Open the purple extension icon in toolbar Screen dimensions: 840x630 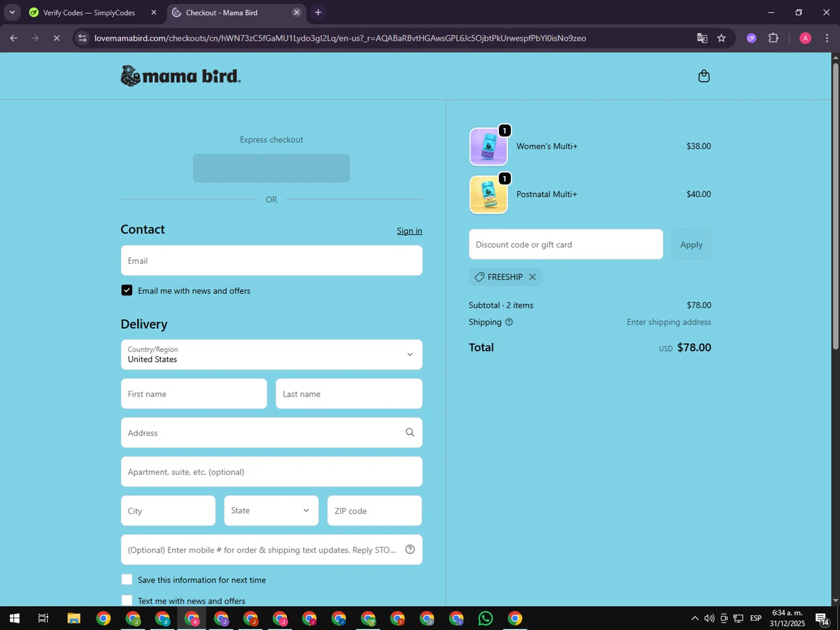click(752, 38)
